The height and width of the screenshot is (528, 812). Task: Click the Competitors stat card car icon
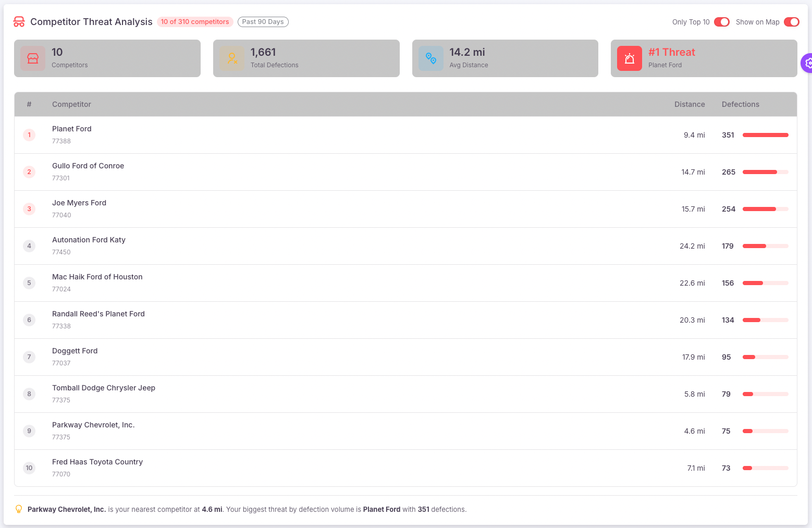(x=33, y=58)
